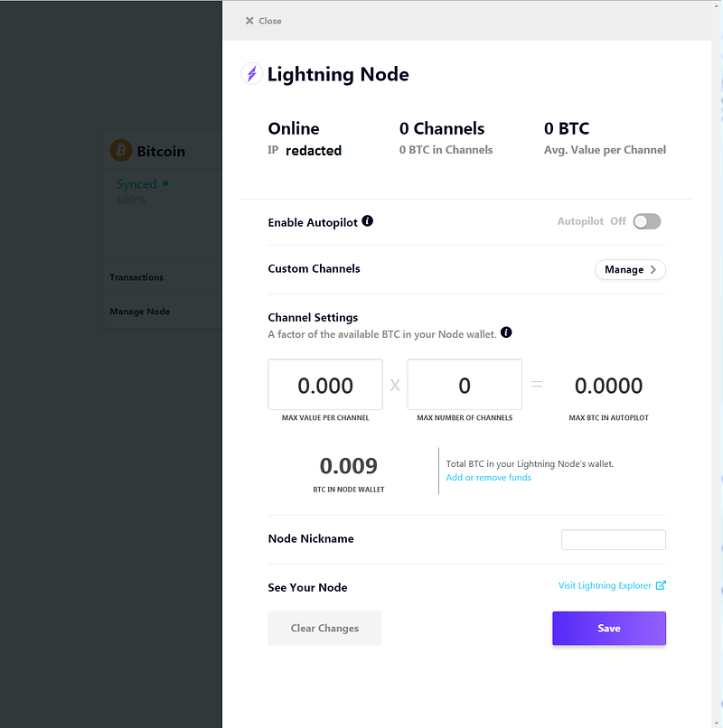Click the Max Number of Channels field
Screen dimensions: 723x728
(465, 385)
